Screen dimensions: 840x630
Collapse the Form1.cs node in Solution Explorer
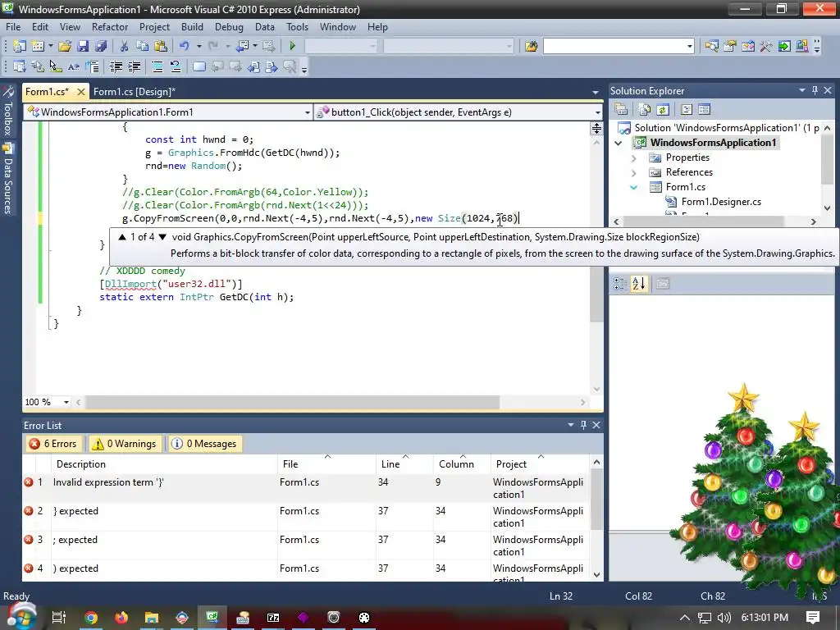[634, 187]
